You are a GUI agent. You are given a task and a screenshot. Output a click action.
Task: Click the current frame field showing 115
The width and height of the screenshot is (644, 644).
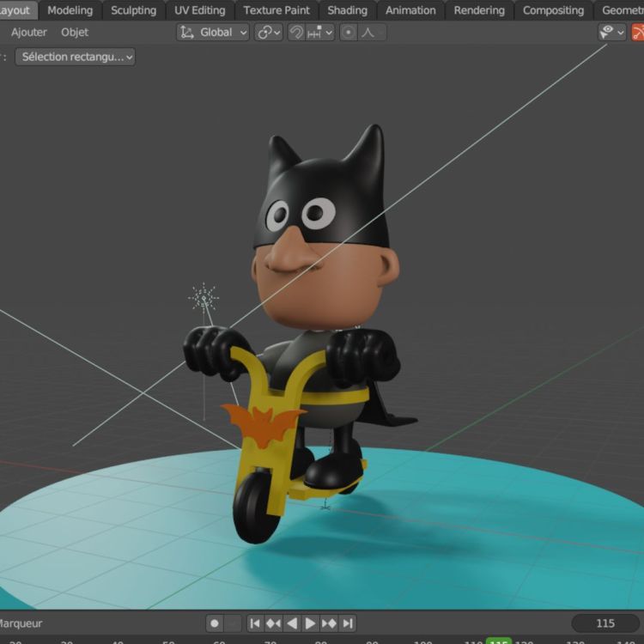605,623
